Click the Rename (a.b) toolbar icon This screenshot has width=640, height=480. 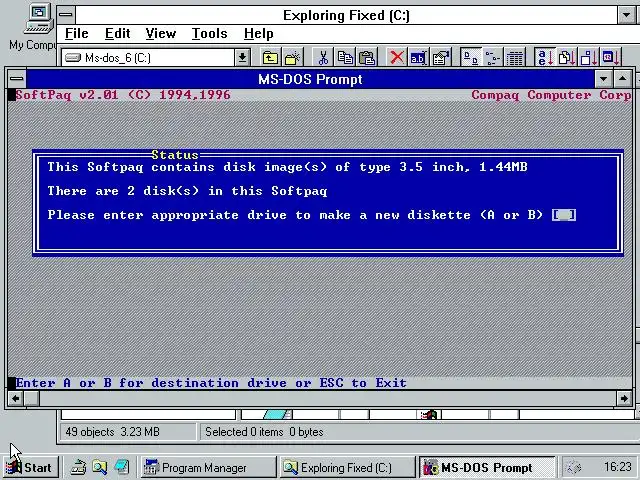tap(418, 58)
